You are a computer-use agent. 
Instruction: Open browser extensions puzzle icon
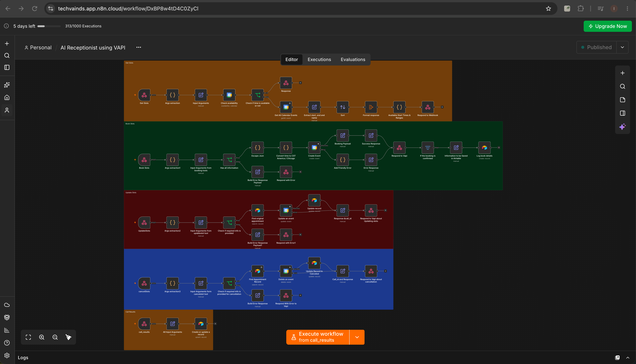(581, 9)
